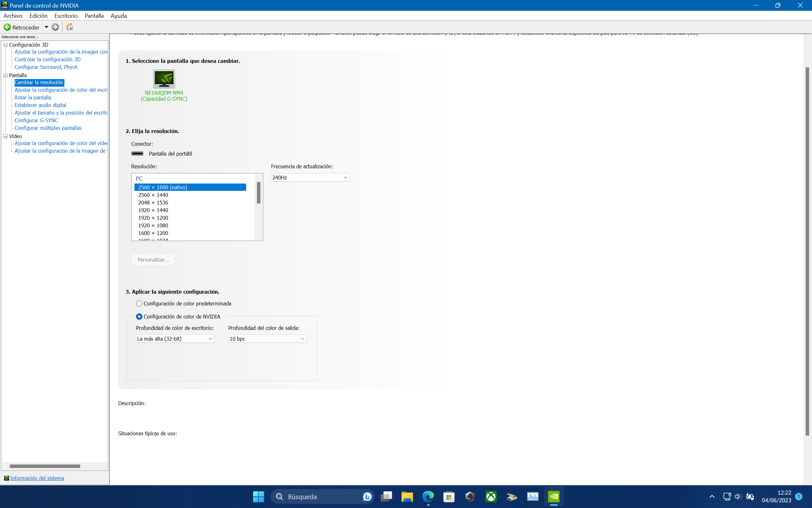Select Configuración de color predeterminada radio

(x=139, y=304)
